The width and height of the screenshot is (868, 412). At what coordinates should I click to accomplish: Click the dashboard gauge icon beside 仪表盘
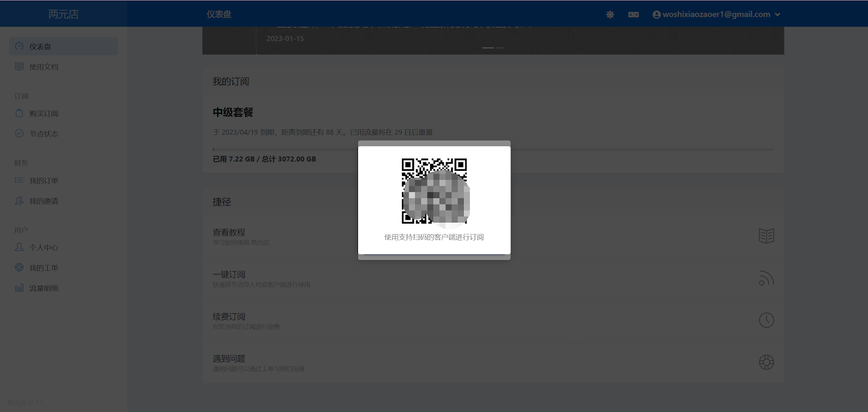[20, 46]
